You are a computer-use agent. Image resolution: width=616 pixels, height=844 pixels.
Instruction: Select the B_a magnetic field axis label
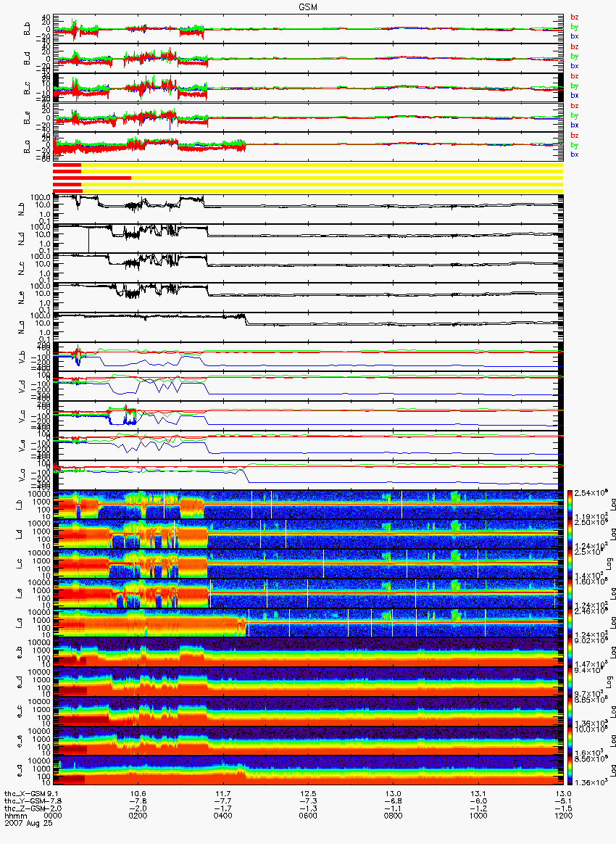[x=27, y=147]
